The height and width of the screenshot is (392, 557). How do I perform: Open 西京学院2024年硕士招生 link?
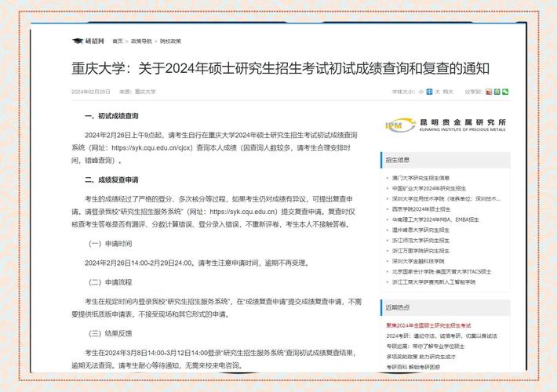[421, 209]
